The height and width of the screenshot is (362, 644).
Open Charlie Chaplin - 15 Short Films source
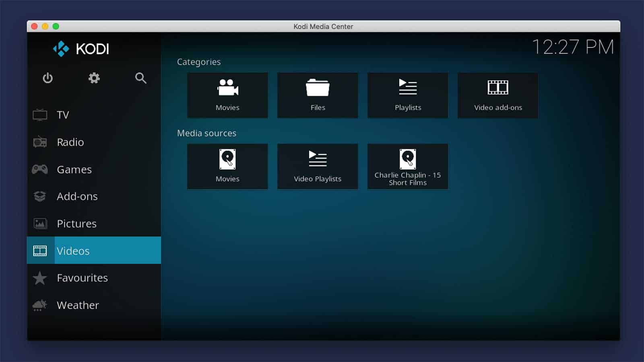[x=408, y=167]
